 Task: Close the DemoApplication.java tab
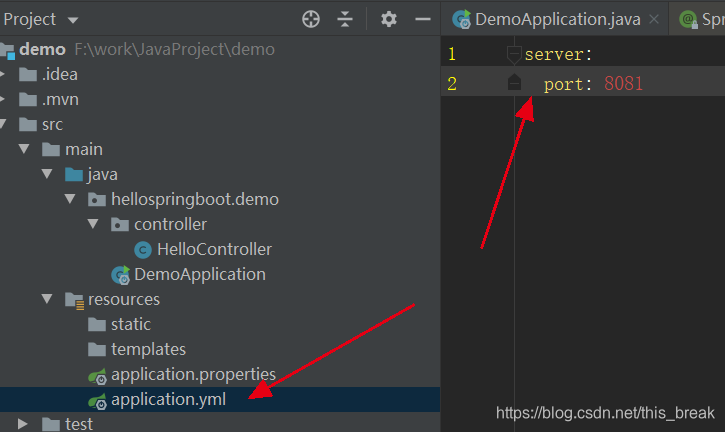pyautogui.click(x=654, y=19)
